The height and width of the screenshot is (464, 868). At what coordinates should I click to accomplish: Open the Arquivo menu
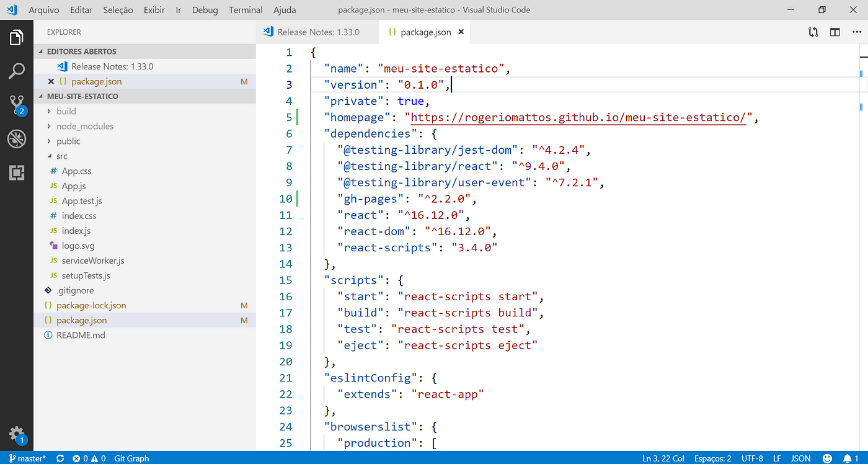44,10
